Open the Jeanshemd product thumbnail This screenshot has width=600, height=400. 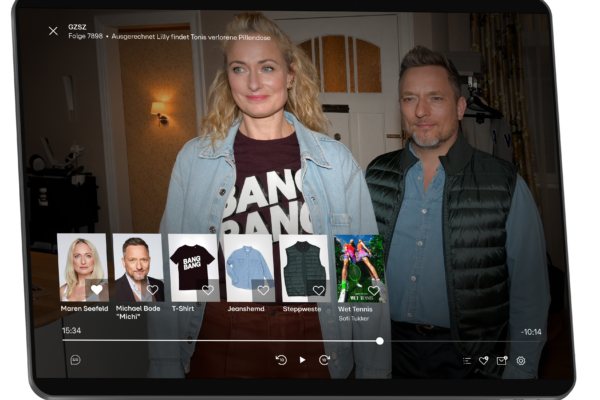click(x=249, y=266)
